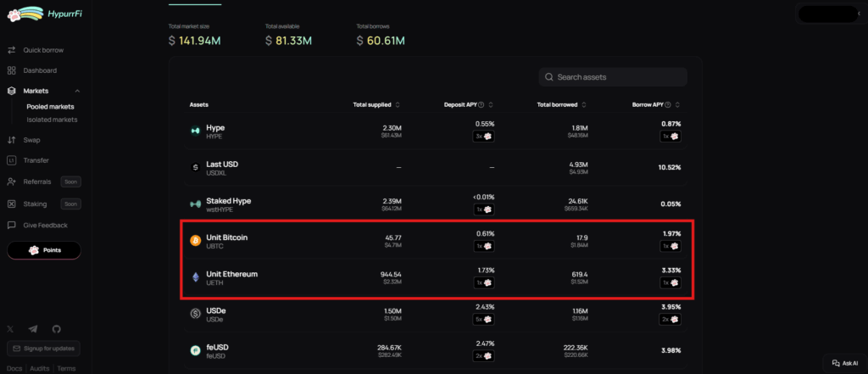868x374 pixels.
Task: Click the Deposit APY info icon
Action: click(481, 104)
